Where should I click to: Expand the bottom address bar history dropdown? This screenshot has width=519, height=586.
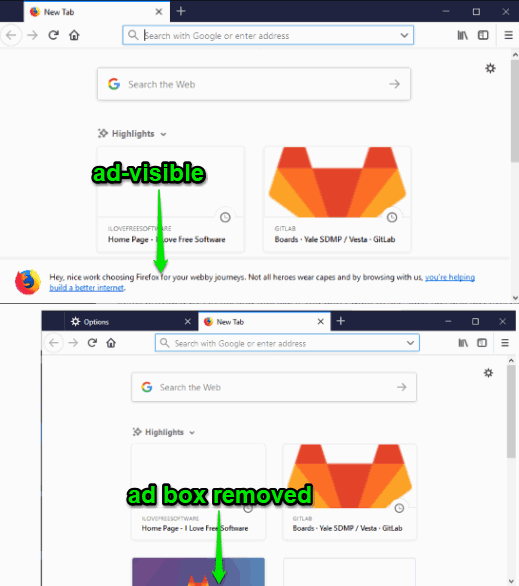tap(410, 343)
